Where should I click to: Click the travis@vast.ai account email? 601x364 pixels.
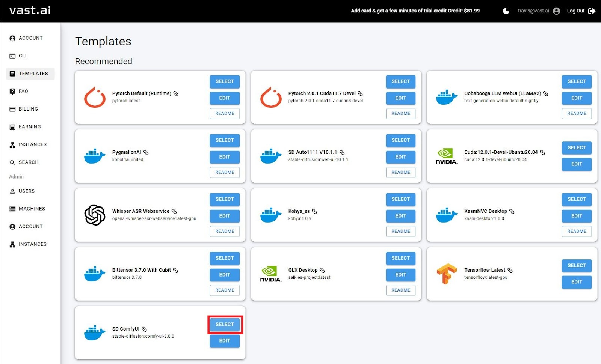tap(533, 11)
